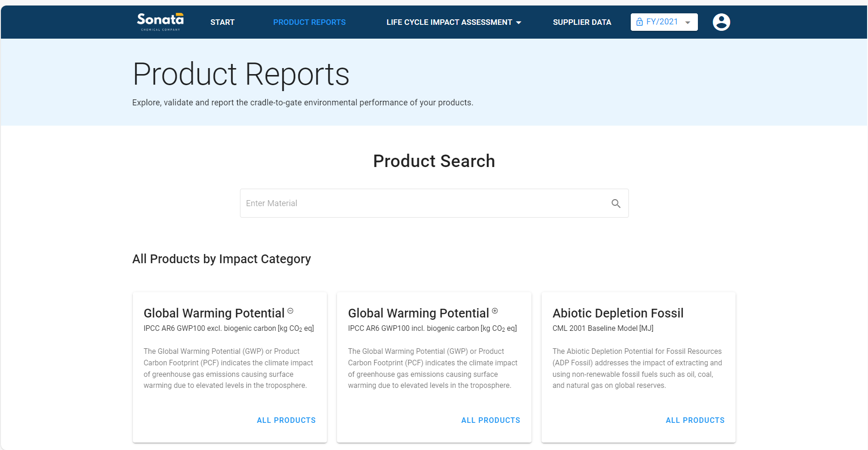Select the Global Warming Potential incl. biogenic card title
Image resolution: width=868 pixels, height=450 pixels.
click(x=418, y=313)
